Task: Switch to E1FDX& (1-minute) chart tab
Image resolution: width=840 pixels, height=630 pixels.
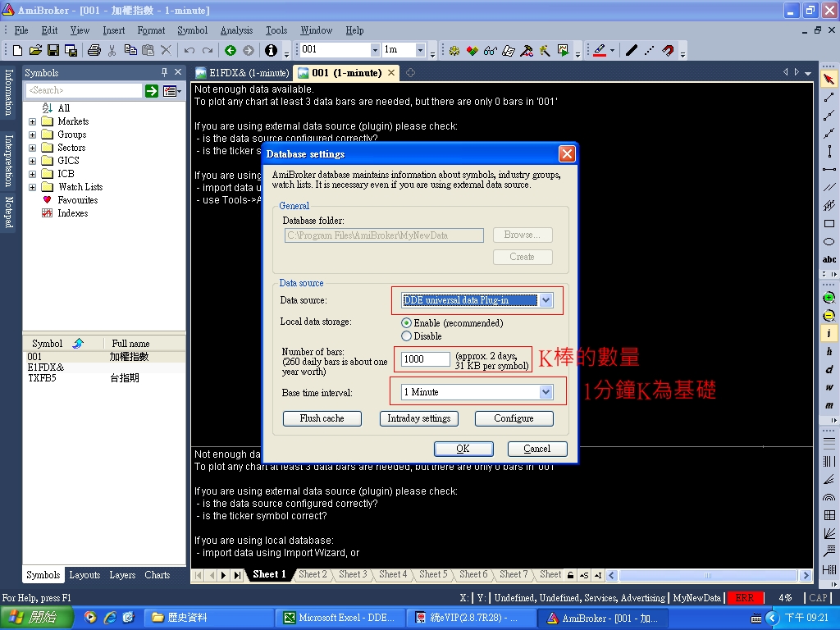Action: point(242,73)
